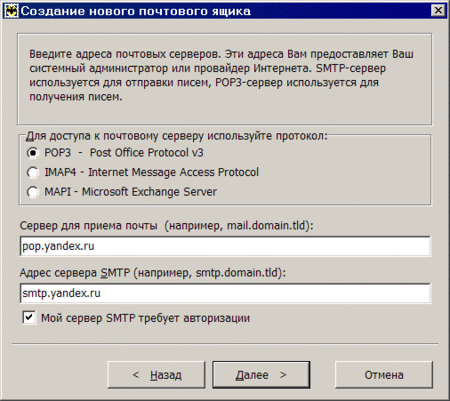
Task: Click the Internet Message Access Protocol label
Action: tap(173, 172)
